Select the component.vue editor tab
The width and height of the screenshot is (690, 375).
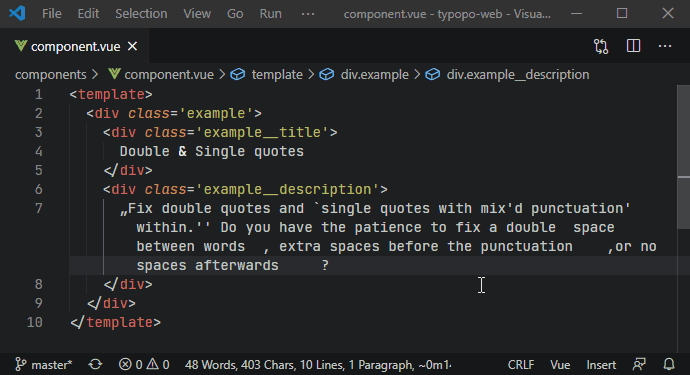(75, 46)
